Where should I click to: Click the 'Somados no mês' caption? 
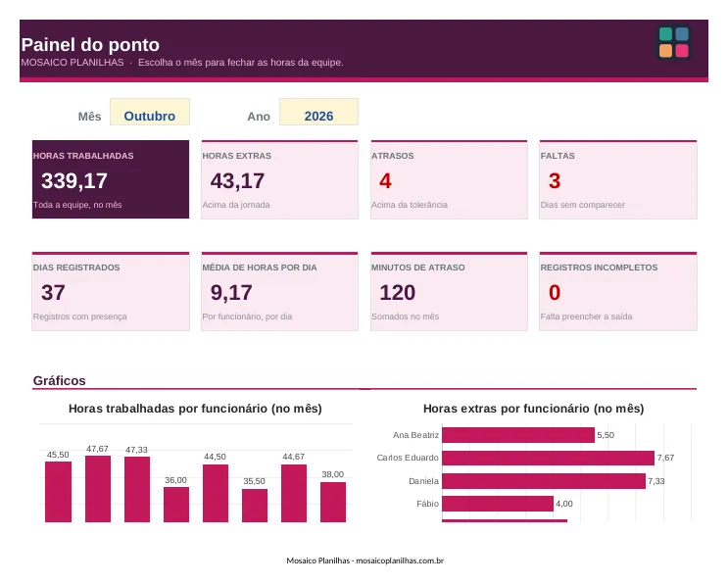tap(405, 317)
